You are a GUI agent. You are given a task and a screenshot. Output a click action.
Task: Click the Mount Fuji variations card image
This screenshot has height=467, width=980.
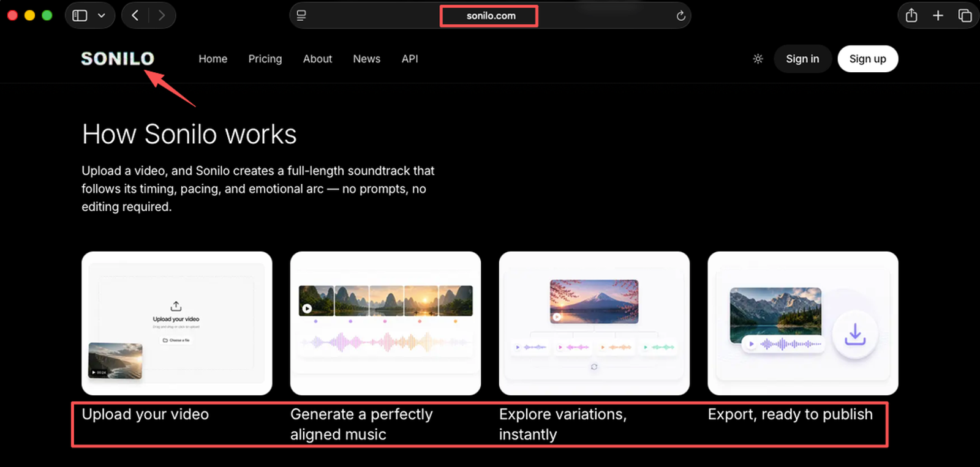pyautogui.click(x=594, y=323)
